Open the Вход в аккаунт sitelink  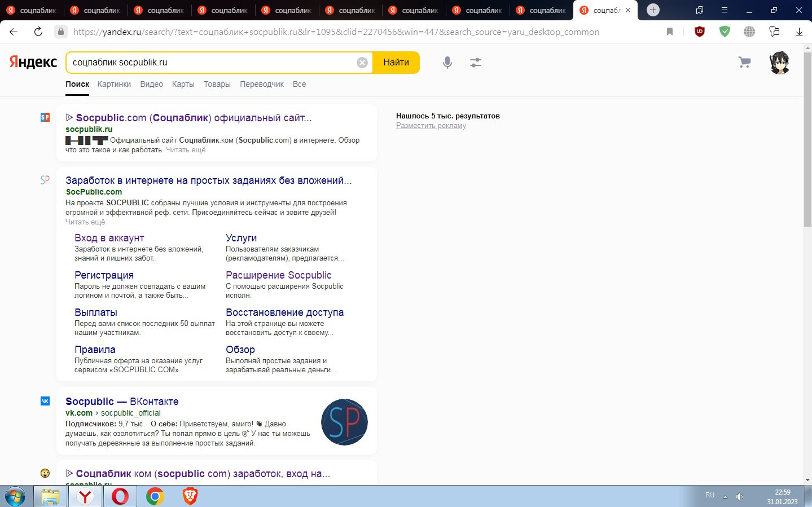pos(109,238)
